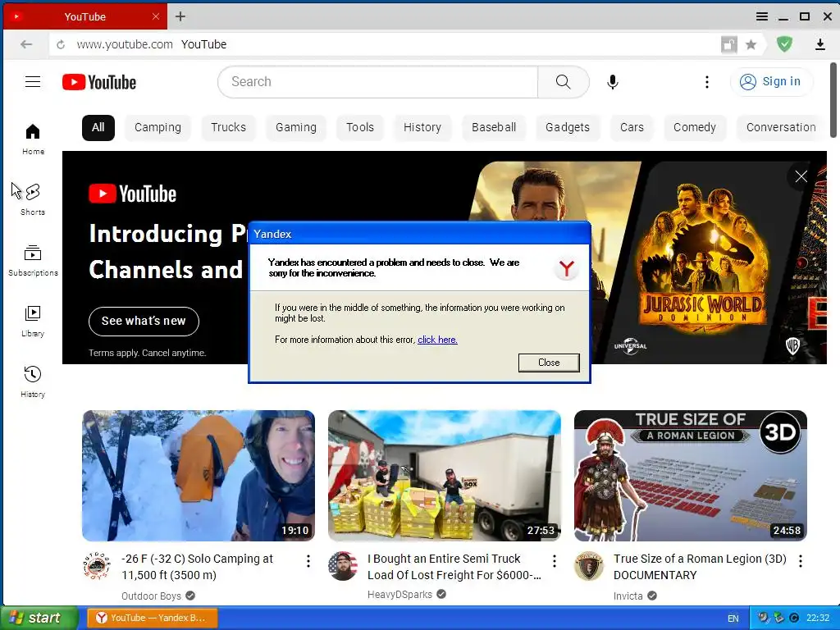Screen dimensions: 840x630
Task: Click See what's new button
Action: point(144,321)
